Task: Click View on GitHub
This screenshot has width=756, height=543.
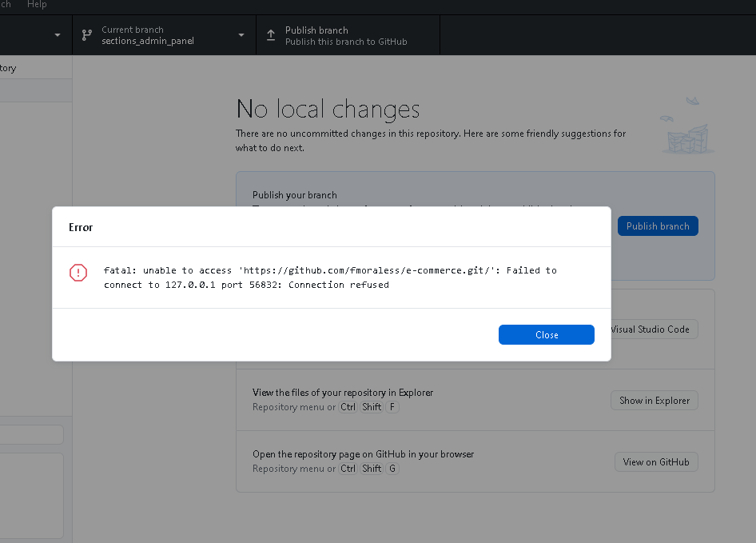Action: click(656, 461)
